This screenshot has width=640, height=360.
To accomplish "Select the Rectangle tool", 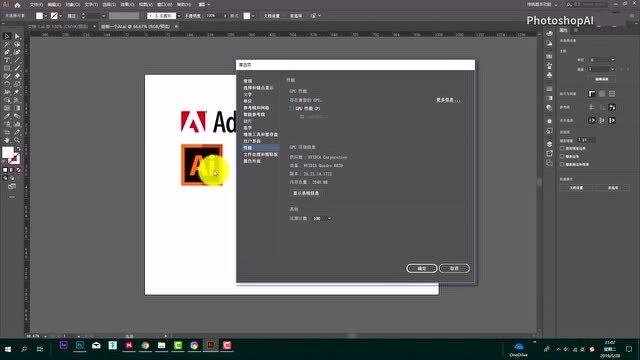I will 7,68.
